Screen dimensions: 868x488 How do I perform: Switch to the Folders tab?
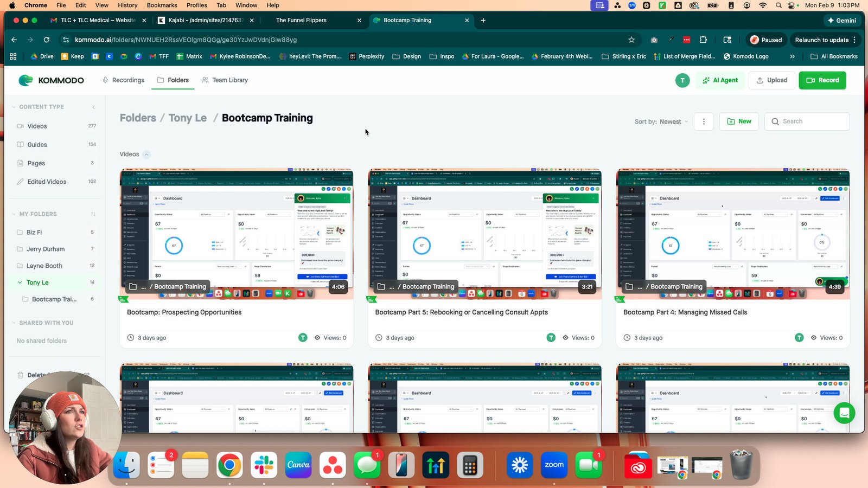[x=173, y=80]
